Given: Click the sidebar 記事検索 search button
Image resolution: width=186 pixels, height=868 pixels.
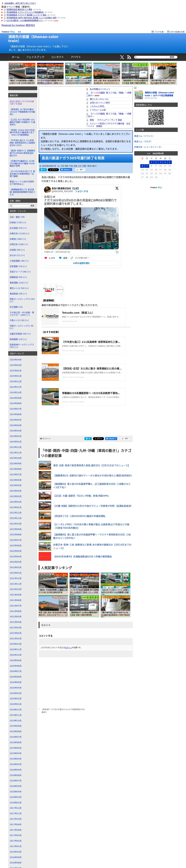Looking at the screenshot, I should (x=32, y=206).
